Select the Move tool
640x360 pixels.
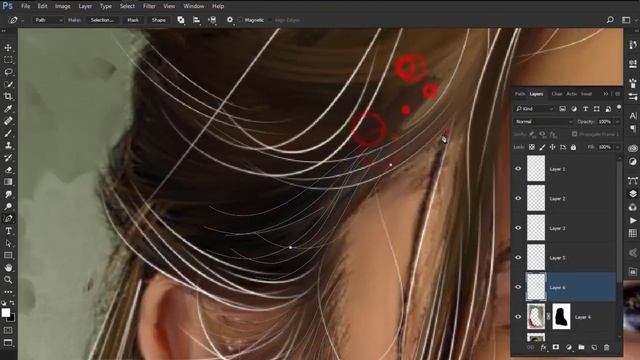8,48
